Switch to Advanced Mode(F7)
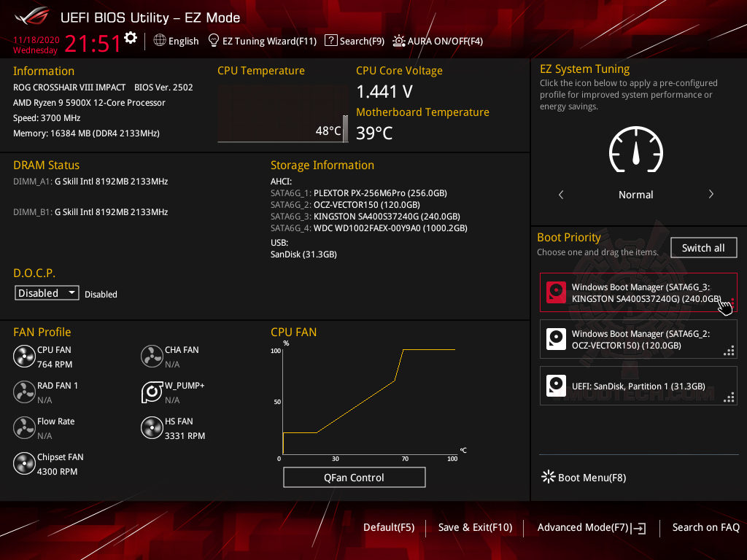This screenshot has width=747, height=560. click(591, 527)
